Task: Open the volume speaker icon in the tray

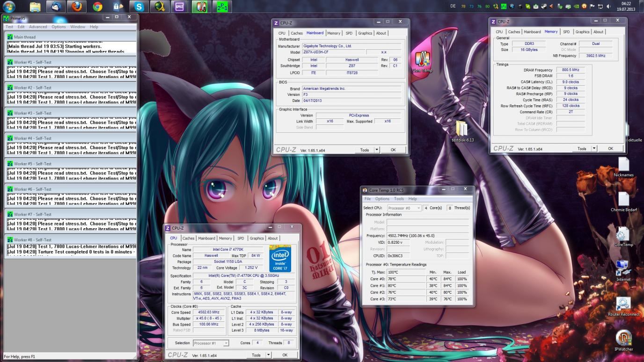Action: pos(608,7)
